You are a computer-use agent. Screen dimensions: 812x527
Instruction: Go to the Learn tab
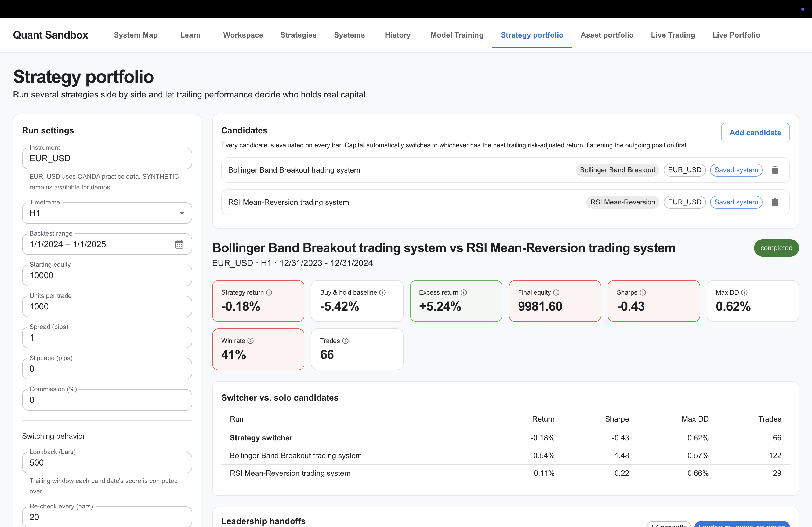point(190,35)
